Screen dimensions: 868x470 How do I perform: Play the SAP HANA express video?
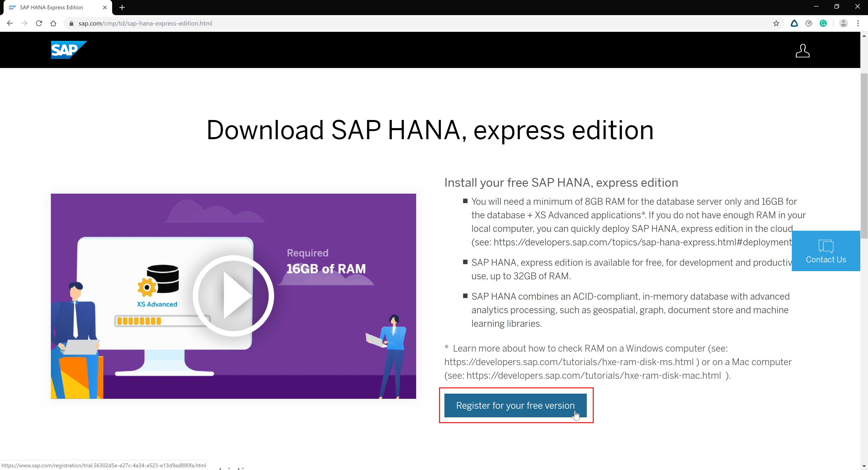click(x=233, y=296)
